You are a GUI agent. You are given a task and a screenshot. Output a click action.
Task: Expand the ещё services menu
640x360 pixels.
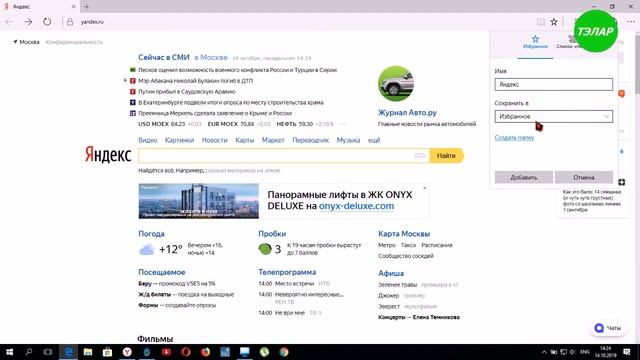pyautogui.click(x=374, y=140)
